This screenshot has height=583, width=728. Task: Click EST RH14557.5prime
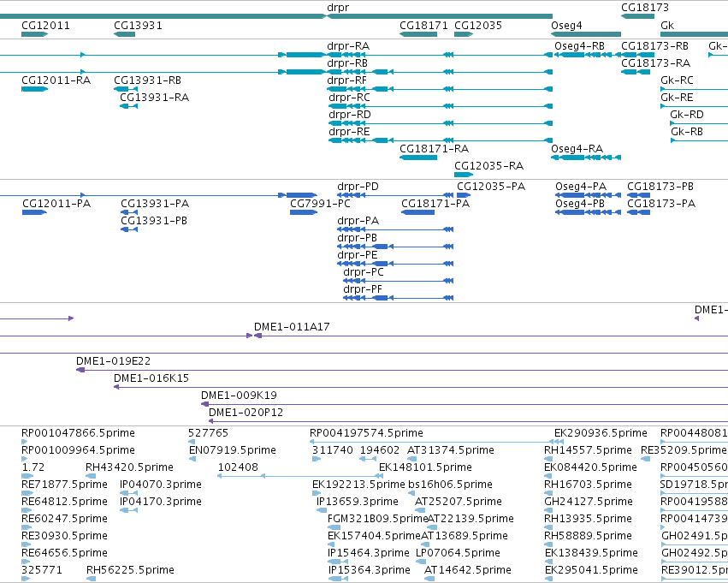click(x=588, y=450)
